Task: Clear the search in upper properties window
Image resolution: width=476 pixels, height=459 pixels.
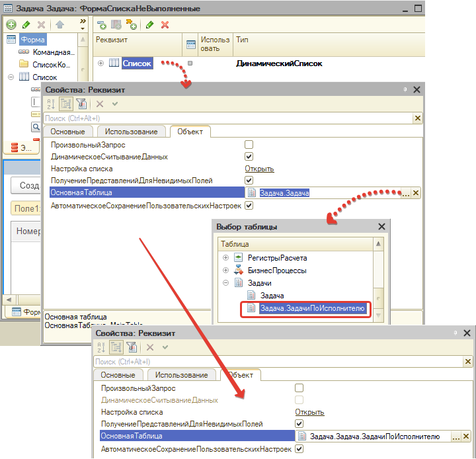Action: click(x=418, y=118)
